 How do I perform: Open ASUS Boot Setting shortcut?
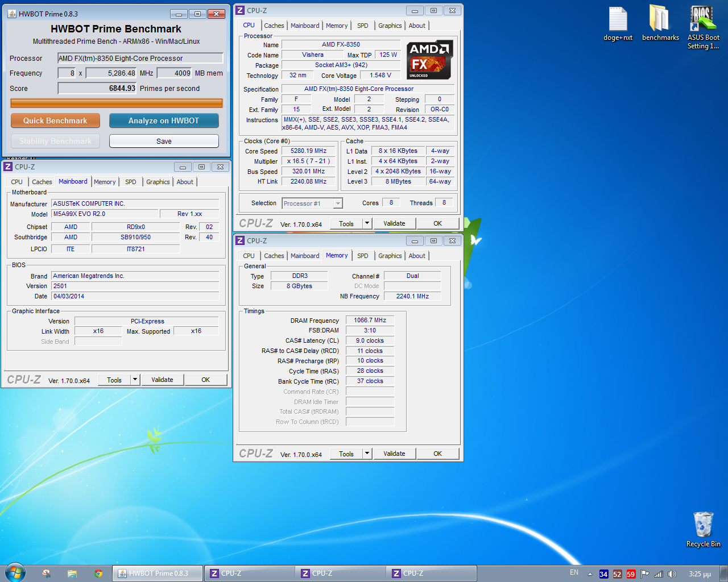click(703, 27)
